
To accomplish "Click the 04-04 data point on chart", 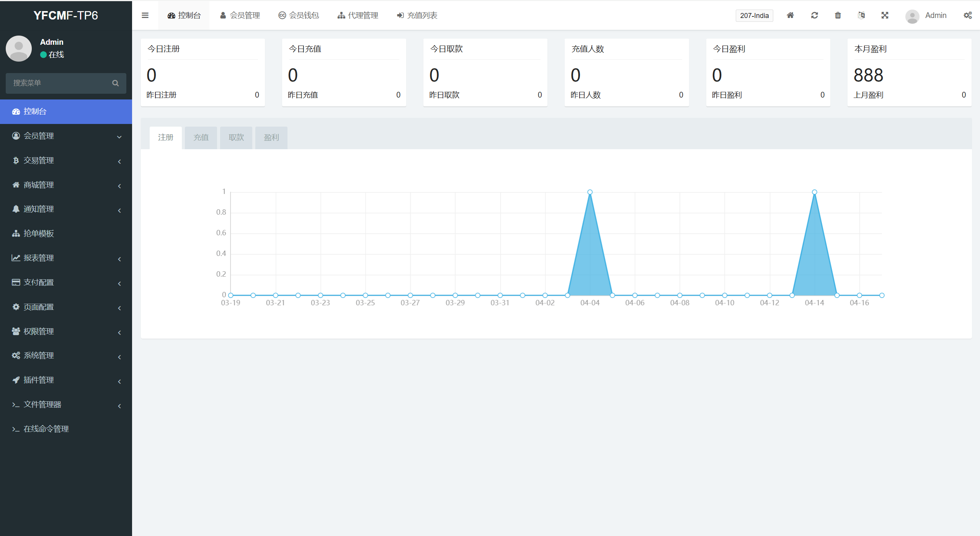I will click(590, 192).
